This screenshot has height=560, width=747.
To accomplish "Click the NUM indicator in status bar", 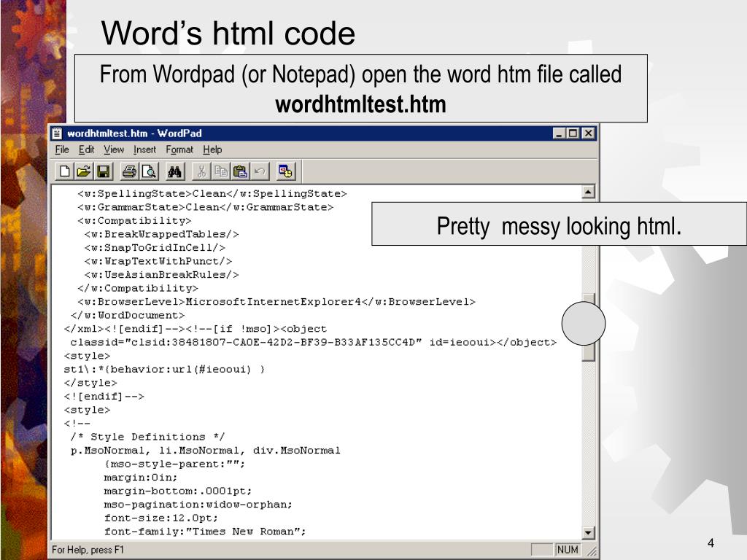I will (x=568, y=550).
